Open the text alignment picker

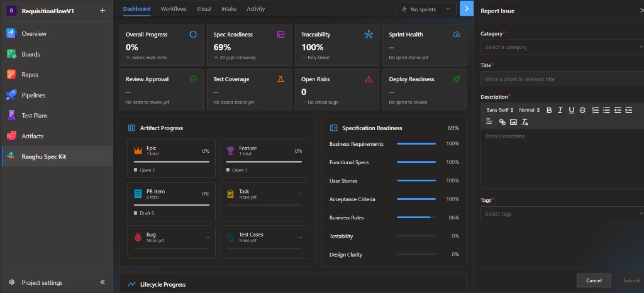[489, 122]
